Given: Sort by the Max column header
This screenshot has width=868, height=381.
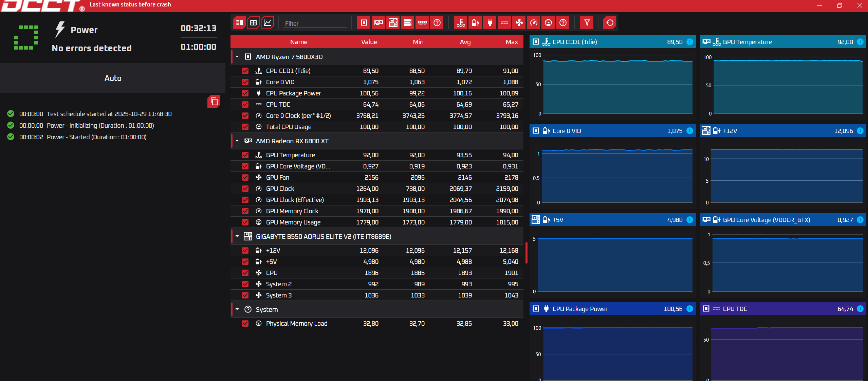Looking at the screenshot, I should [512, 42].
